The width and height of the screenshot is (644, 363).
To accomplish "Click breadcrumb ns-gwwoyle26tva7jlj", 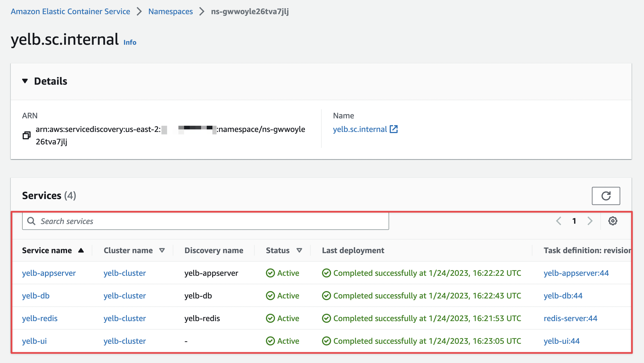I will (x=250, y=11).
